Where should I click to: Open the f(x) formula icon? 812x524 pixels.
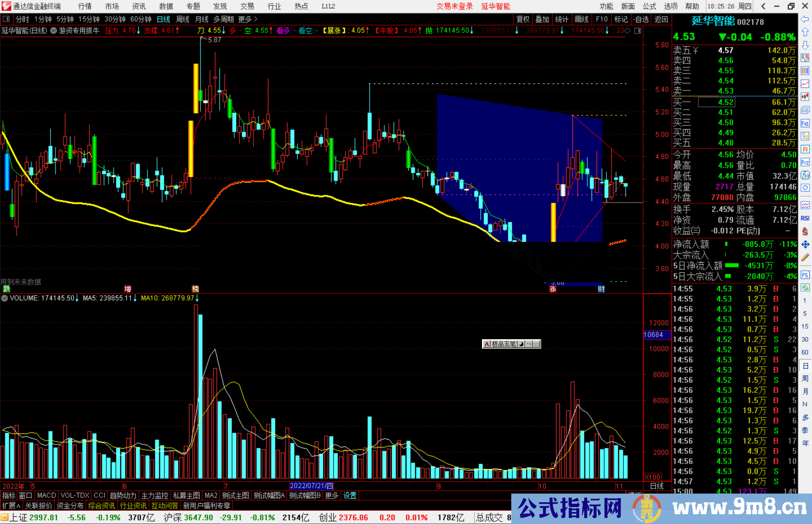(805, 175)
